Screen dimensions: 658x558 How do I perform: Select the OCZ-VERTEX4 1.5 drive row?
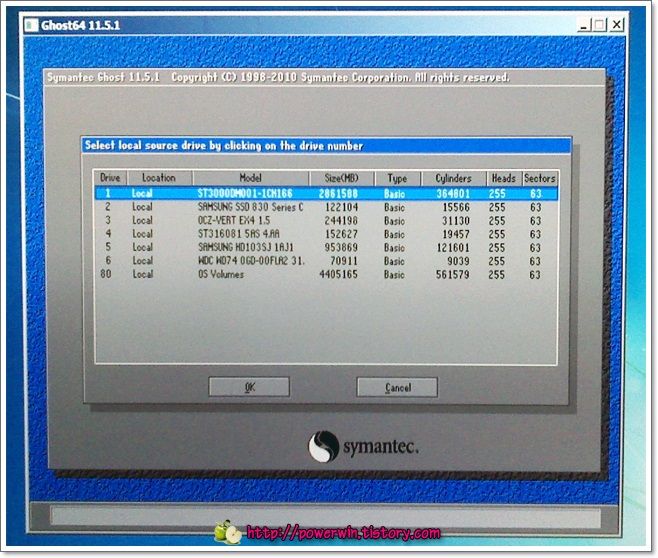pyautogui.click(x=326, y=220)
